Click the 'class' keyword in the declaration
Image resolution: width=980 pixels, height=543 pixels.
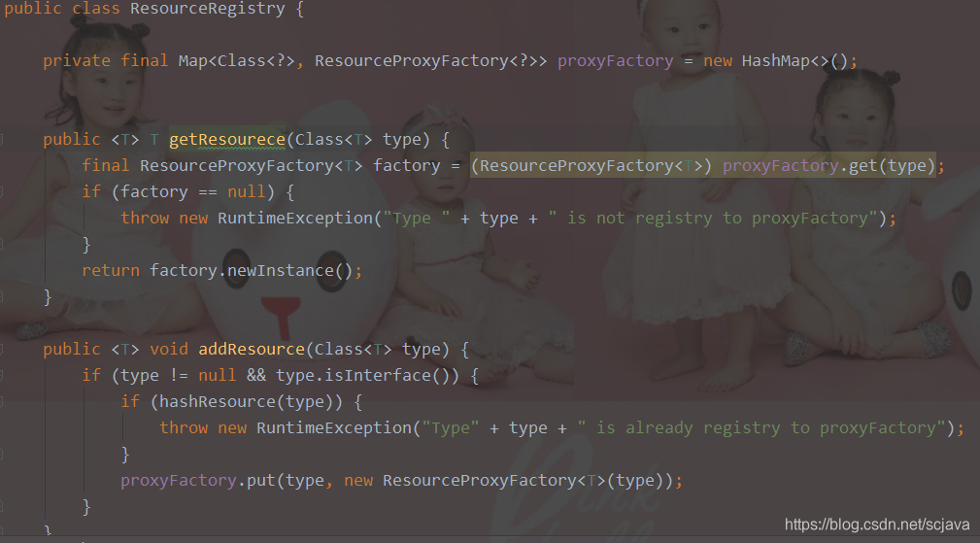point(95,9)
